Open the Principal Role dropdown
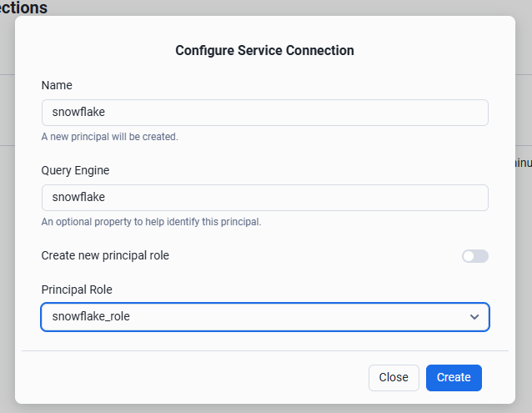The height and width of the screenshot is (413, 532). [x=264, y=317]
